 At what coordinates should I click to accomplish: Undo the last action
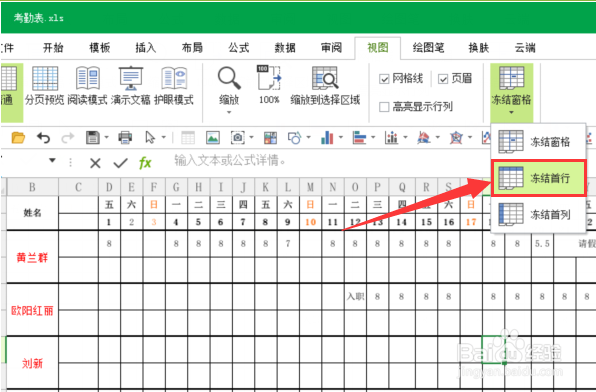pyautogui.click(x=43, y=137)
